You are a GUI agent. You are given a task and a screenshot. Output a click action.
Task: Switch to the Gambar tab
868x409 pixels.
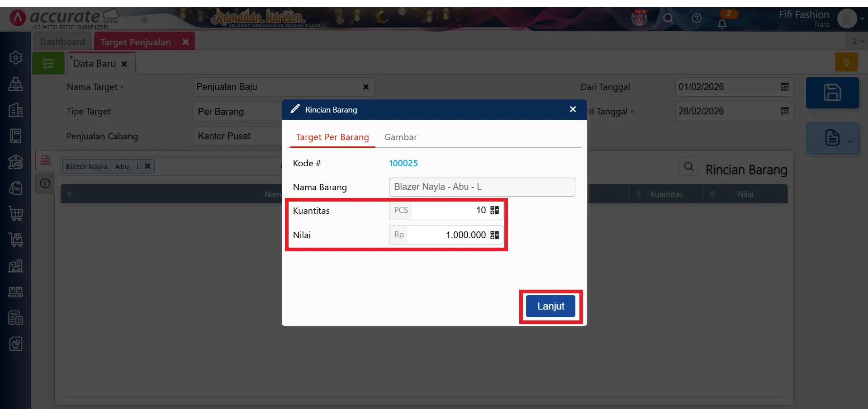(400, 137)
